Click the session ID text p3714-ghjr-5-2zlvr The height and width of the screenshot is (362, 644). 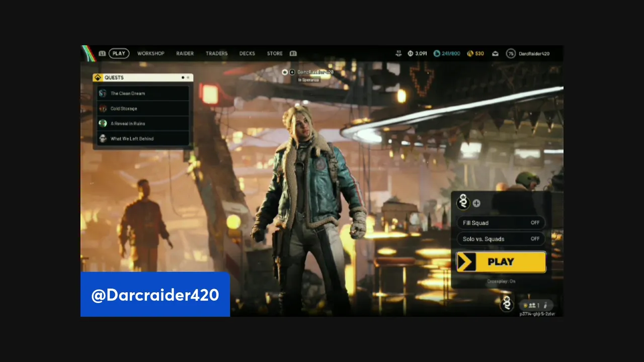tap(537, 314)
